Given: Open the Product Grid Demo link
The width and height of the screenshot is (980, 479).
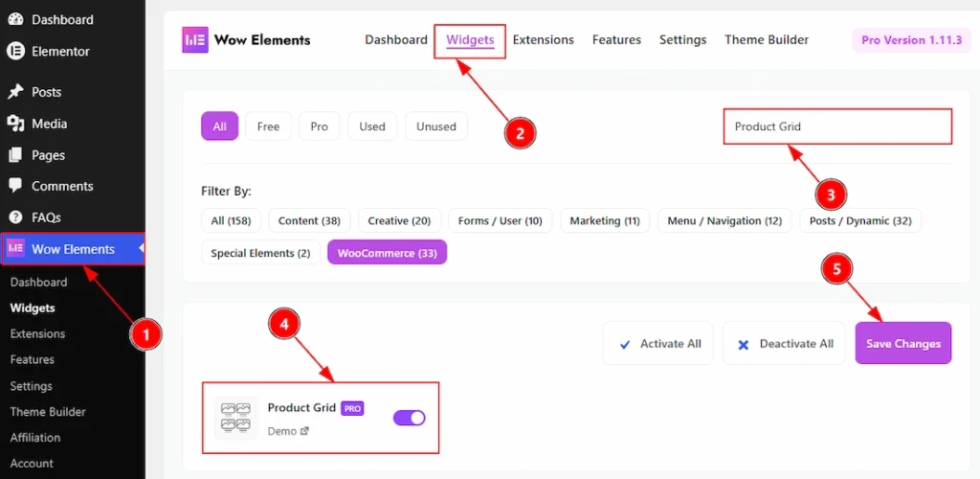Looking at the screenshot, I should click(288, 431).
